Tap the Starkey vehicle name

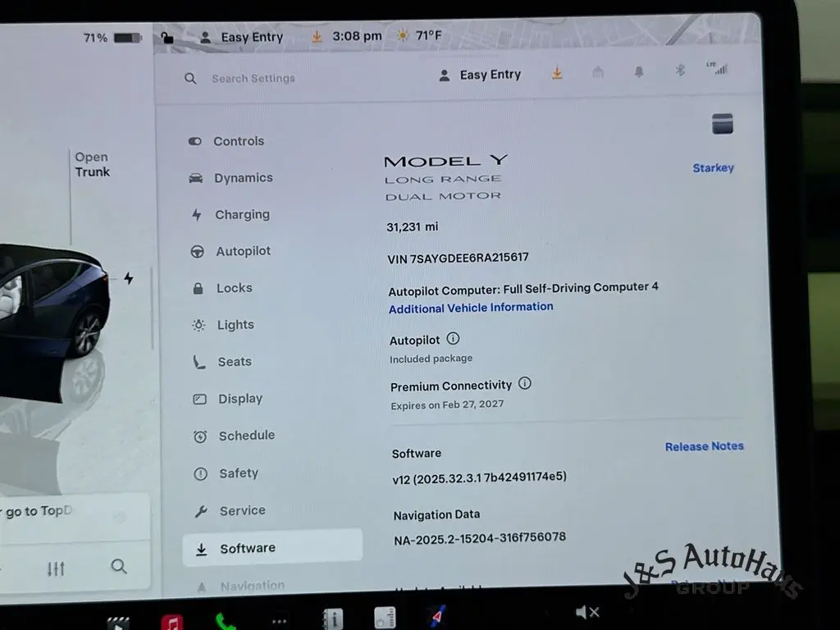(x=713, y=168)
